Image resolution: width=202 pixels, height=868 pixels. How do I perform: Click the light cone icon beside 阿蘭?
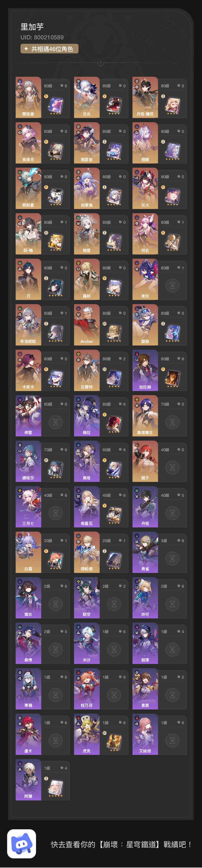[55, 787]
